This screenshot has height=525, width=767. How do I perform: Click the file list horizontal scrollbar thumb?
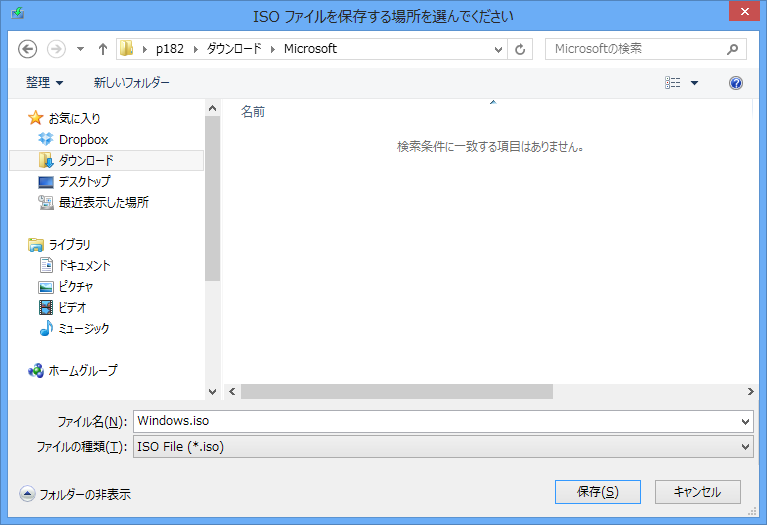(397, 391)
